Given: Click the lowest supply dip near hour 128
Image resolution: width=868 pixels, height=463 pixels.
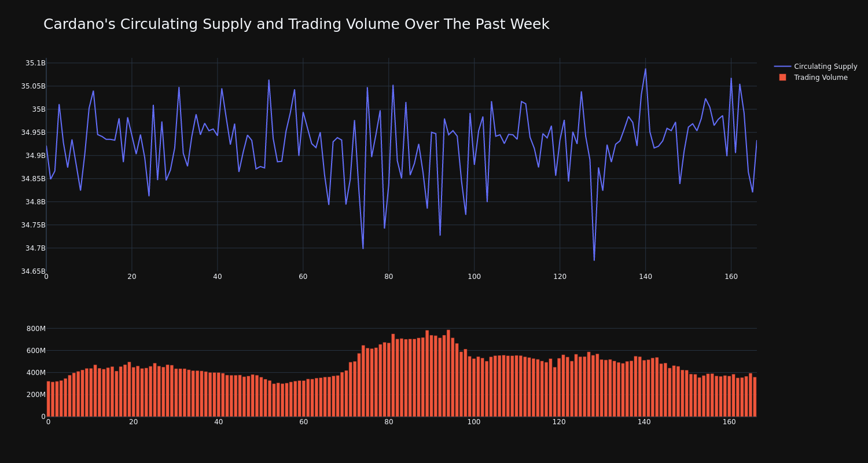Looking at the screenshot, I should pos(594,260).
